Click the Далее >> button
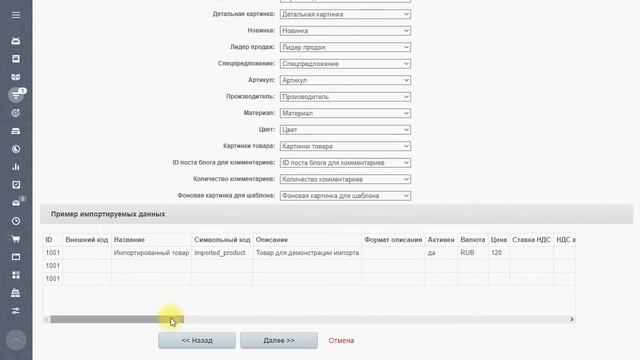The width and height of the screenshot is (640, 360). (x=279, y=340)
